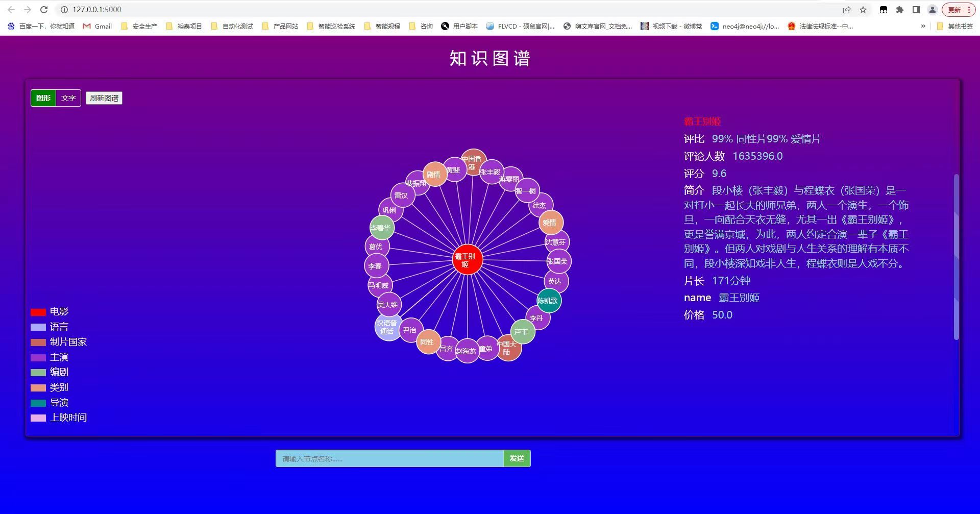Screen dimensions: 980x514
Task: Click the 爱情 genre node in the graph
Action: pyautogui.click(x=550, y=223)
